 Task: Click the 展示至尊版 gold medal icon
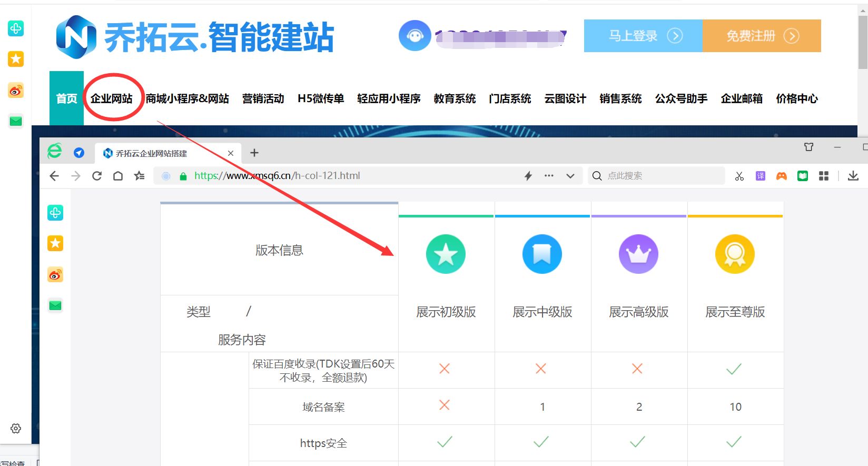tap(735, 254)
